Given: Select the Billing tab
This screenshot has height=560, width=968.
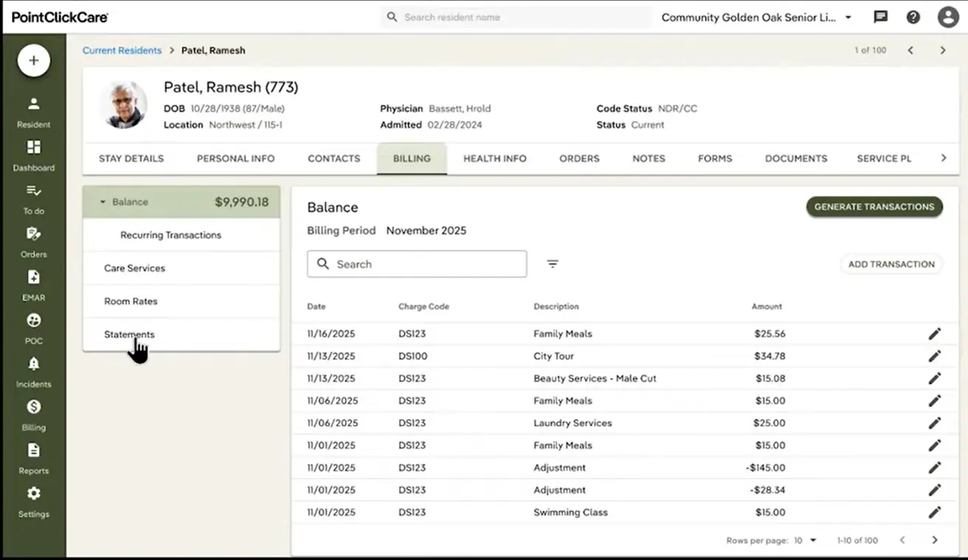Looking at the screenshot, I should [412, 158].
